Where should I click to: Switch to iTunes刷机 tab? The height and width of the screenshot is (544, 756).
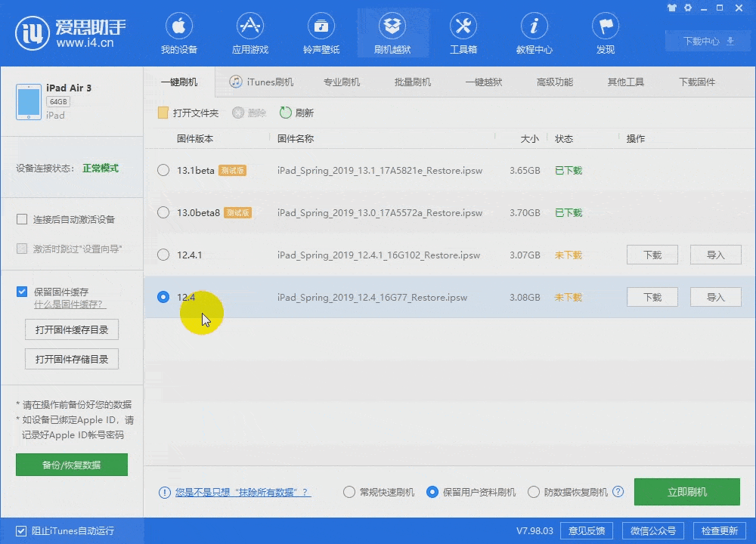[x=262, y=82]
